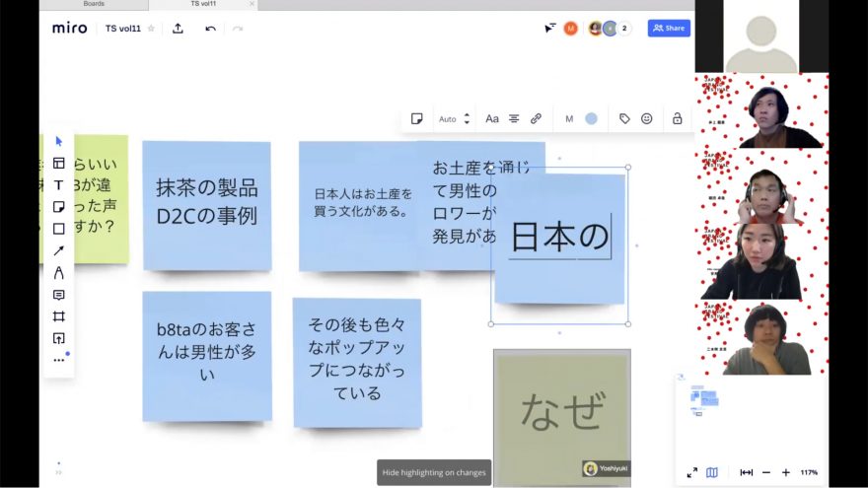Click Hide highlighting on changes button

434,472
